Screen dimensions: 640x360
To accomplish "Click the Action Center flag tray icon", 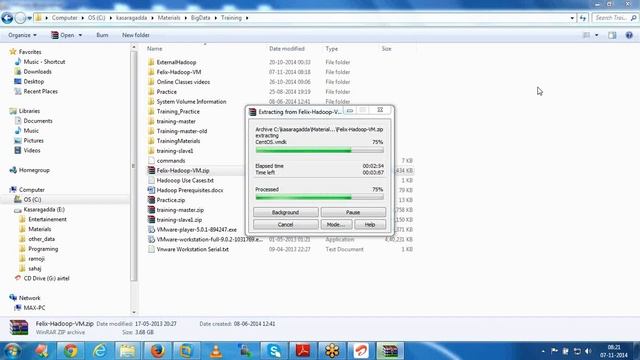I will point(554,351).
